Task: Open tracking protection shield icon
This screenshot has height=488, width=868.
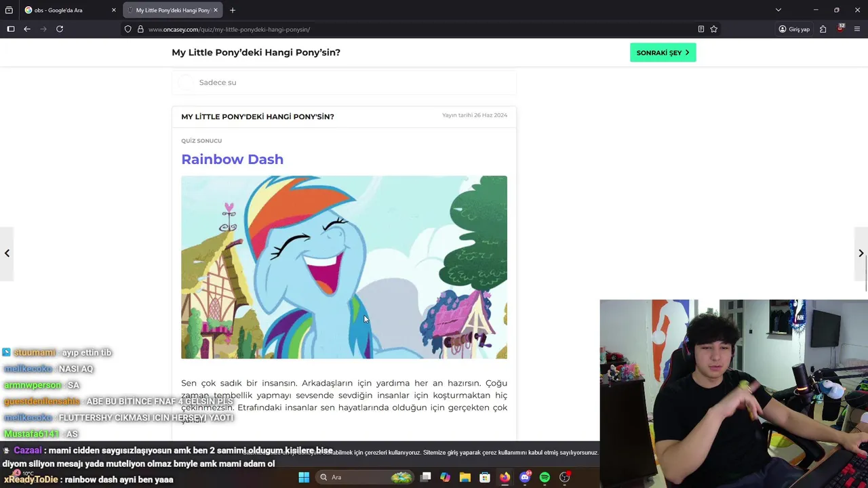Action: pyautogui.click(x=128, y=29)
